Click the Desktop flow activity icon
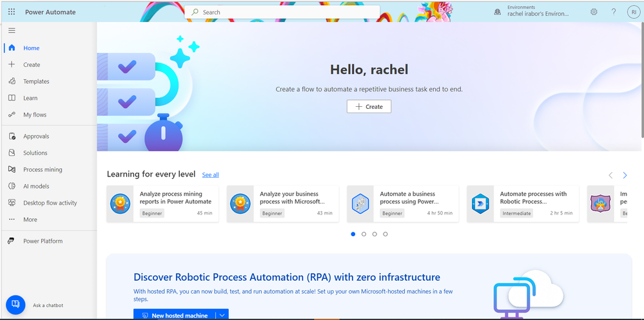Viewport: 644px width, 320px height. point(12,203)
